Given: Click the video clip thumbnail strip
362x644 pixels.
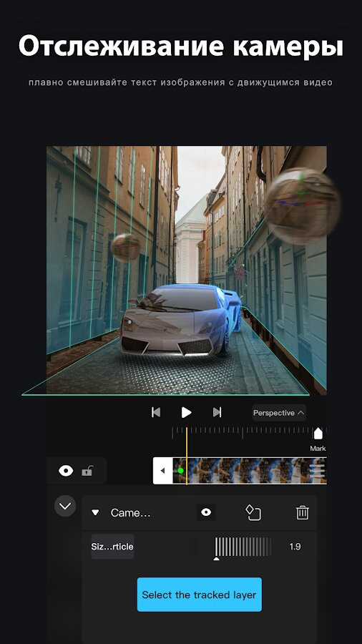Looking at the screenshot, I should coord(250,471).
